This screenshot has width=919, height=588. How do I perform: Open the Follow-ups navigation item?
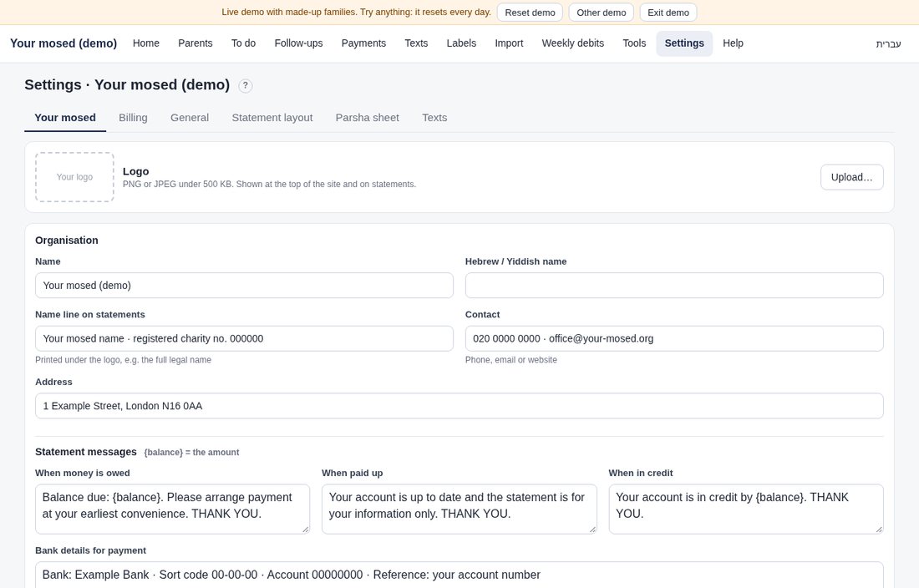click(298, 43)
